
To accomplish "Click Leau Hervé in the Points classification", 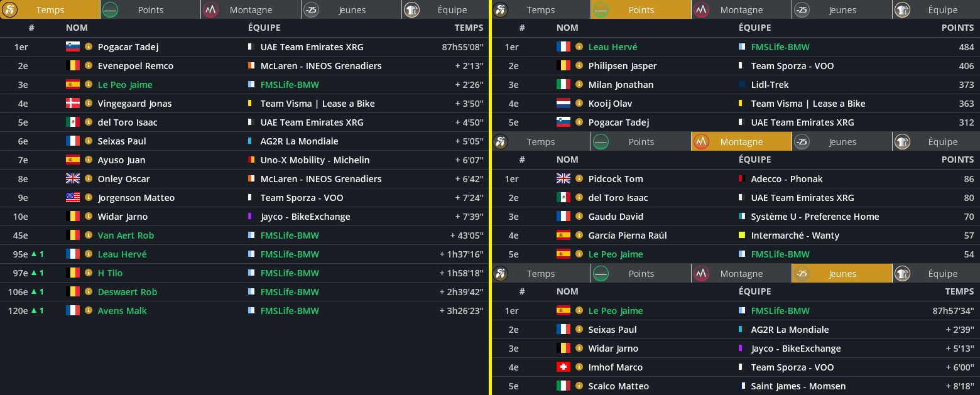I will [612, 47].
